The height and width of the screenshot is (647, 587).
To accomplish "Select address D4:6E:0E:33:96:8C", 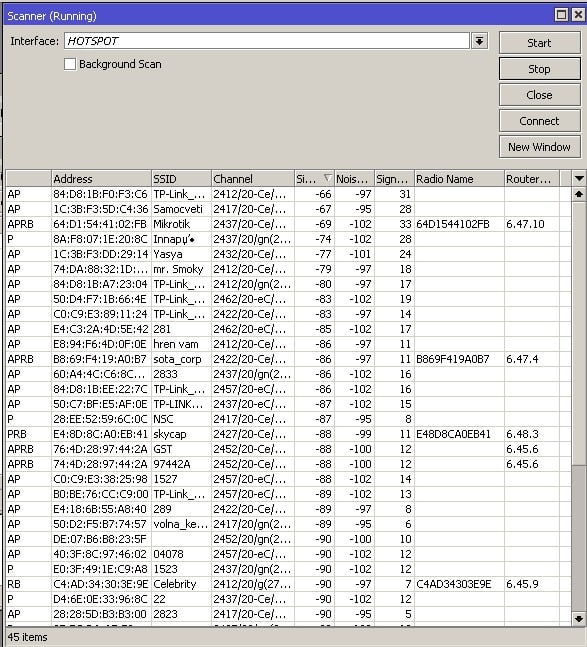I will [x=100, y=599].
